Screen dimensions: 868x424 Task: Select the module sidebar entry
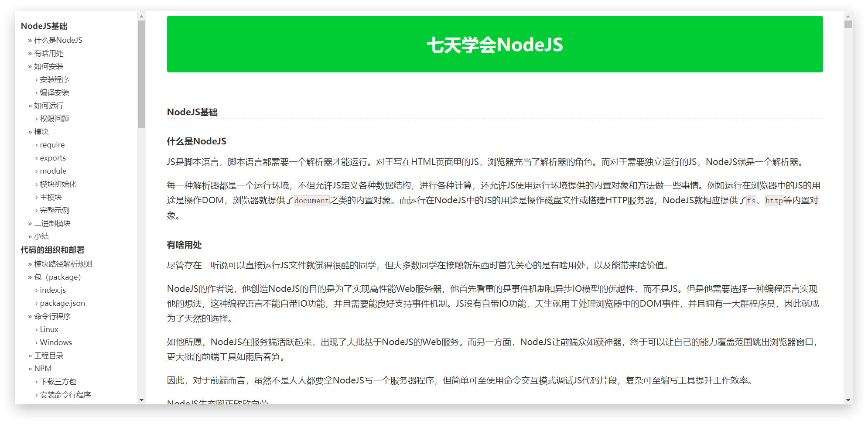click(53, 171)
